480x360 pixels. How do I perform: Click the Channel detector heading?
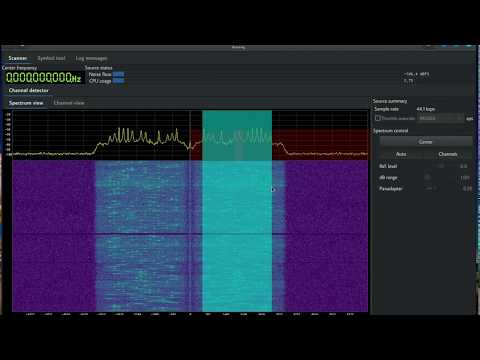point(29,90)
